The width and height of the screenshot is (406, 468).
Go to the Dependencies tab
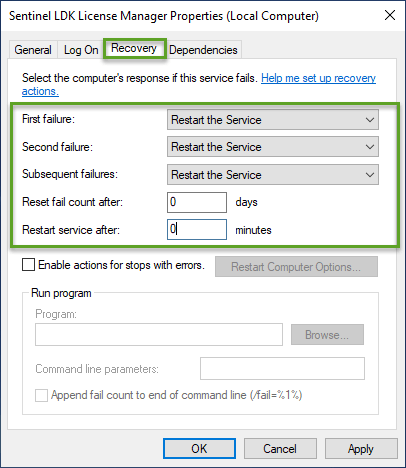pyautogui.click(x=203, y=50)
